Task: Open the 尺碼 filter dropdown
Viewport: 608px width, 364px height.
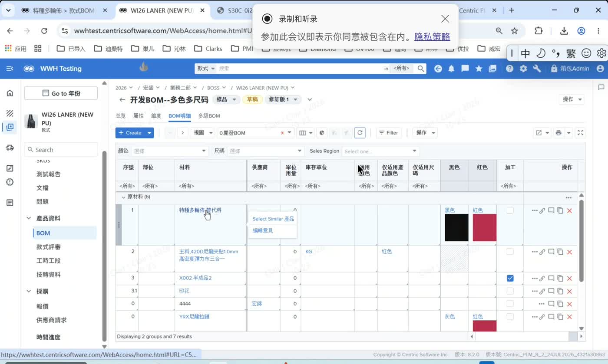Action: coord(265,151)
